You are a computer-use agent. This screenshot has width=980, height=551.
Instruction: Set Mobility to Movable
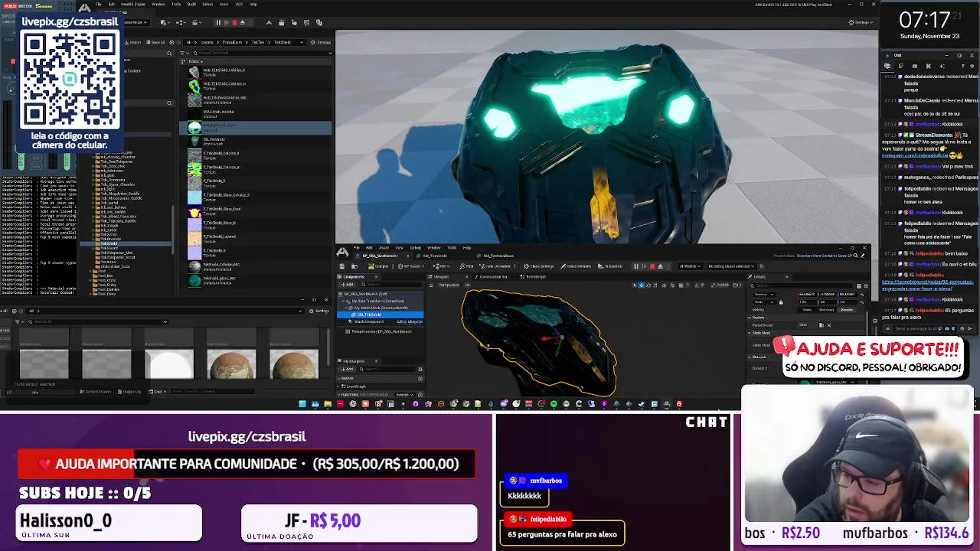pyautogui.click(x=847, y=310)
